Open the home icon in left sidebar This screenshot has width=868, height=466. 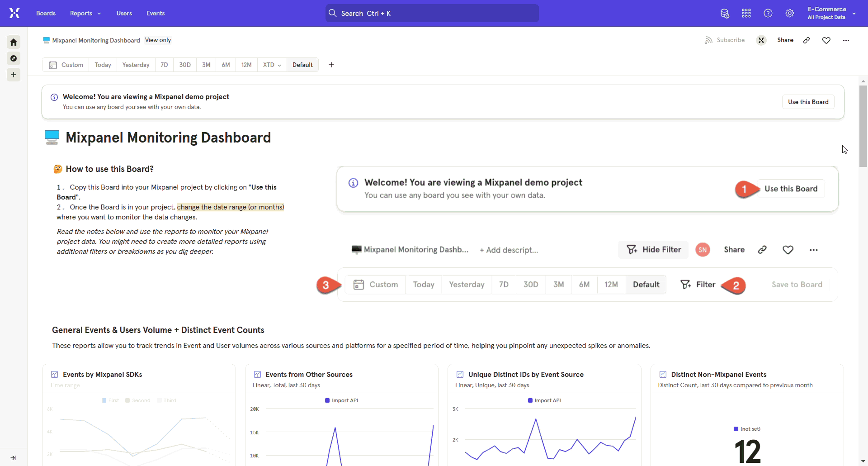tap(14, 42)
